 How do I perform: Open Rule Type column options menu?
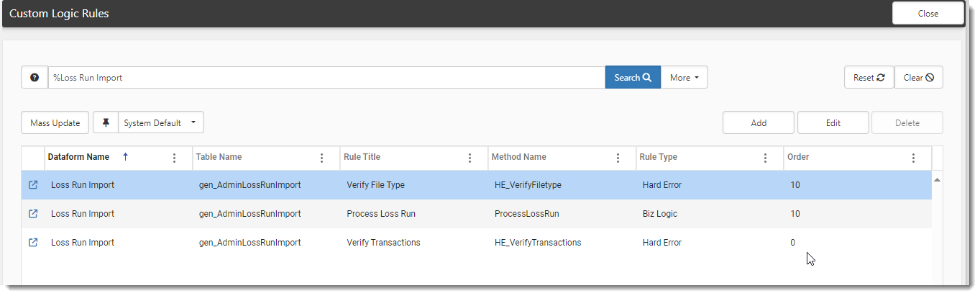(765, 158)
